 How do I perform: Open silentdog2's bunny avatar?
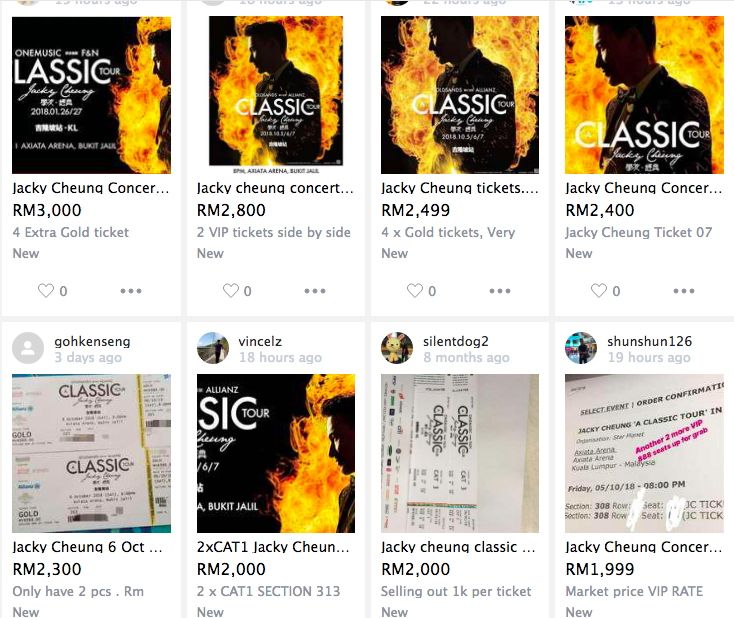coord(397,348)
